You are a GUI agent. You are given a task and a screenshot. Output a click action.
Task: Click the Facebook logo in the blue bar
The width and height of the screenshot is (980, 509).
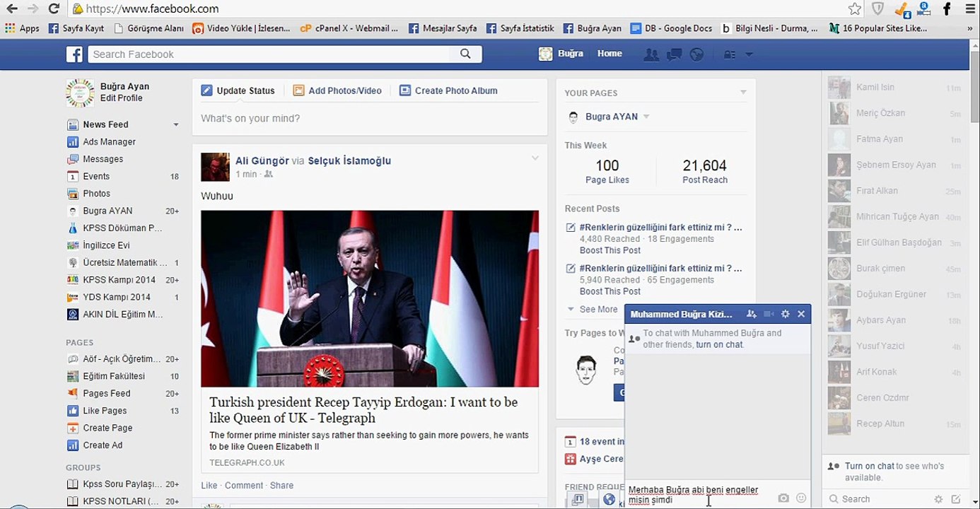(x=74, y=54)
